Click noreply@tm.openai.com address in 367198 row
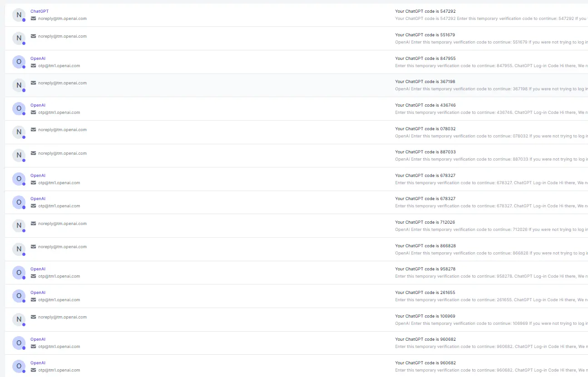The width and height of the screenshot is (588, 377). (62, 83)
